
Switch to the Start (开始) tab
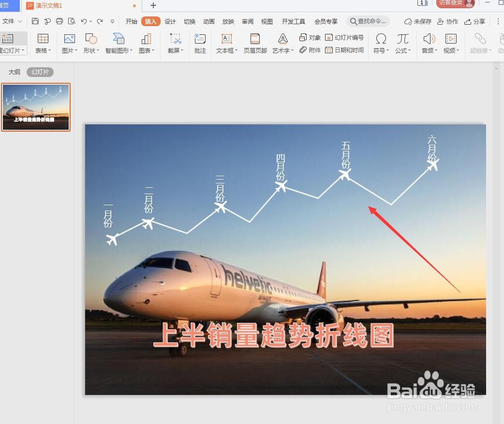(x=131, y=22)
